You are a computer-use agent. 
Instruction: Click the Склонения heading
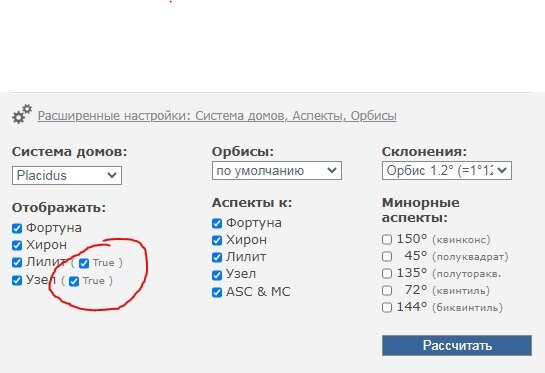coord(424,152)
